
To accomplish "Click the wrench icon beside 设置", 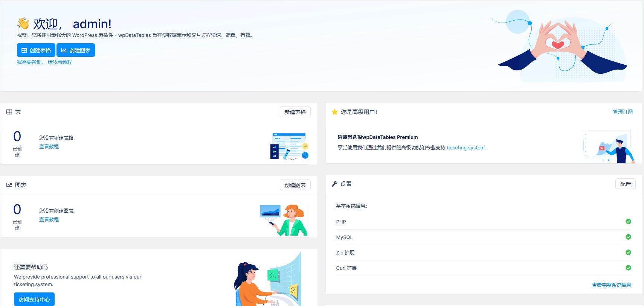I will [x=334, y=184].
